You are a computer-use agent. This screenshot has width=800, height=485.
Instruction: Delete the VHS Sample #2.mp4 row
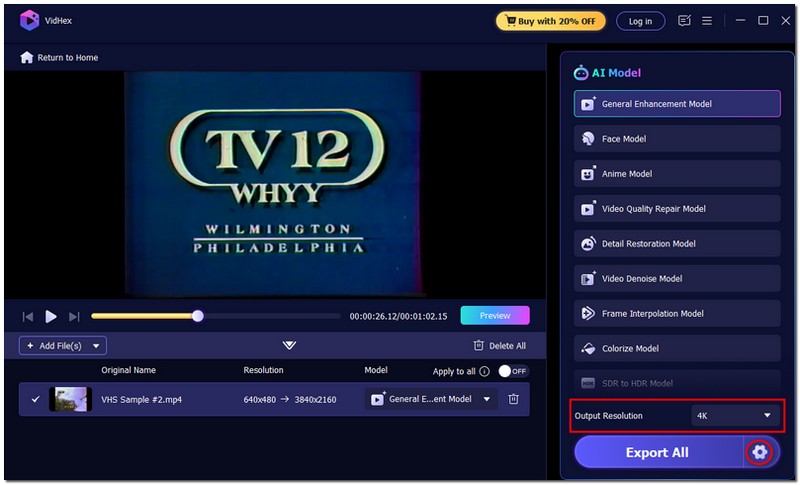click(x=513, y=399)
